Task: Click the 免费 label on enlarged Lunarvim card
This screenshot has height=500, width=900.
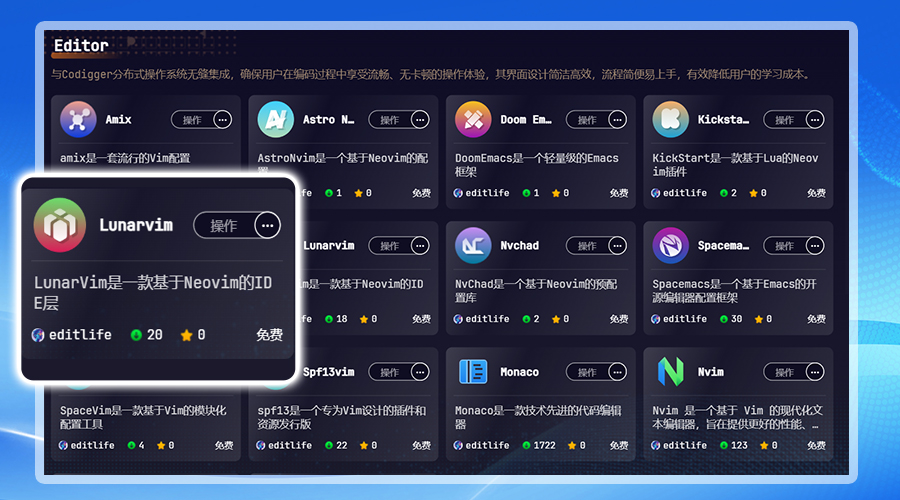Action: 269,335
